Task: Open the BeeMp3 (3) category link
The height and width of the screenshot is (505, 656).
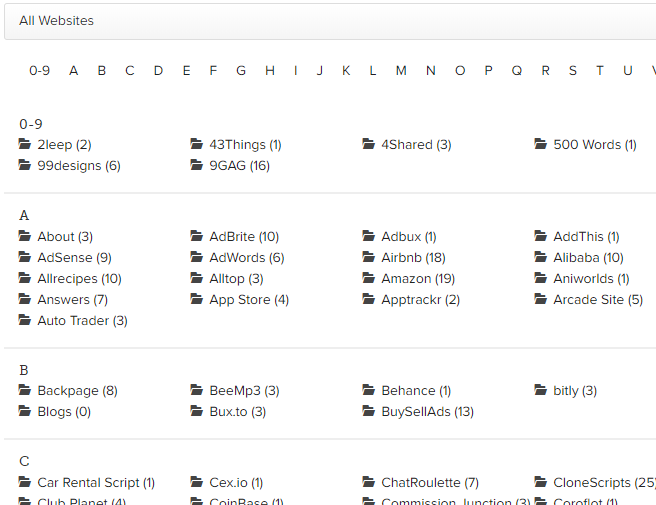Action: (244, 391)
